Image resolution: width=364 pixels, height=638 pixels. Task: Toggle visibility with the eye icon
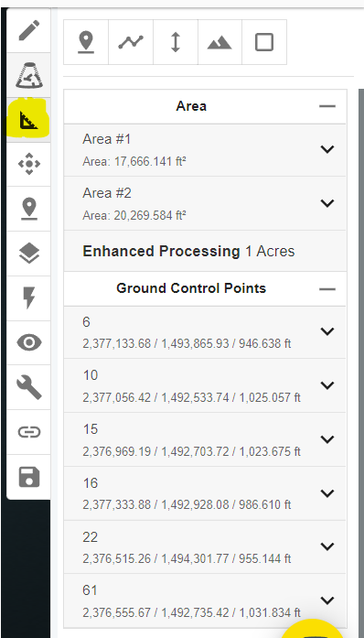pos(29,342)
